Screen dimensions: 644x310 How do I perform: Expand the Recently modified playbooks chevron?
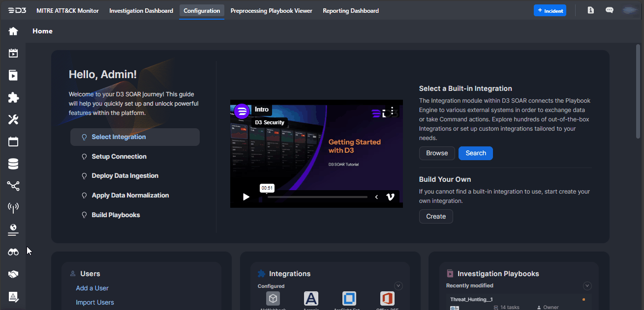[587, 286]
